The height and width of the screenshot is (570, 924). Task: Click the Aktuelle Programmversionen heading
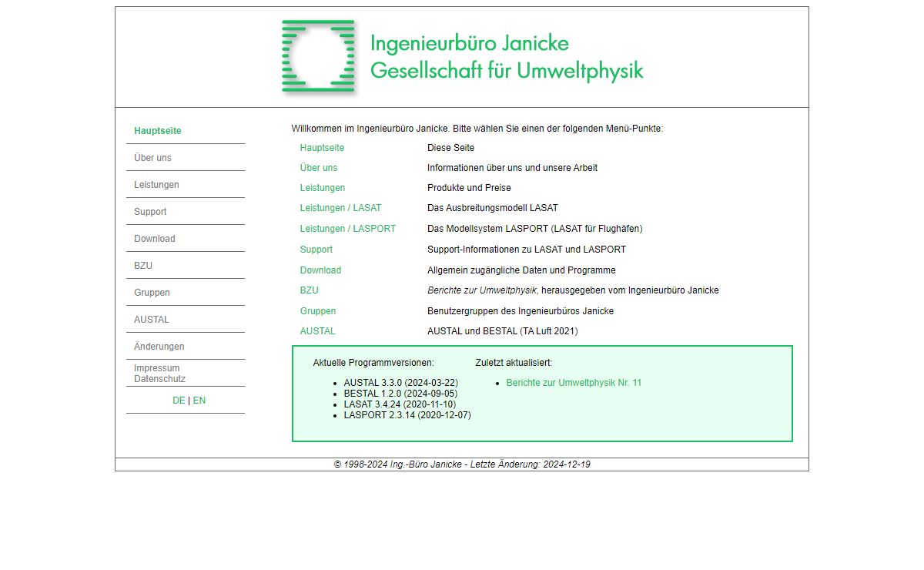373,363
